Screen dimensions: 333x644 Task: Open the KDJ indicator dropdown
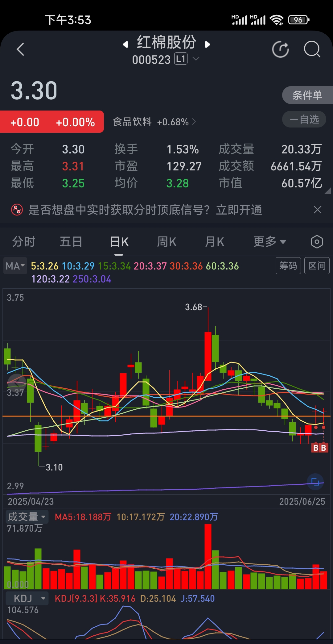27,598
